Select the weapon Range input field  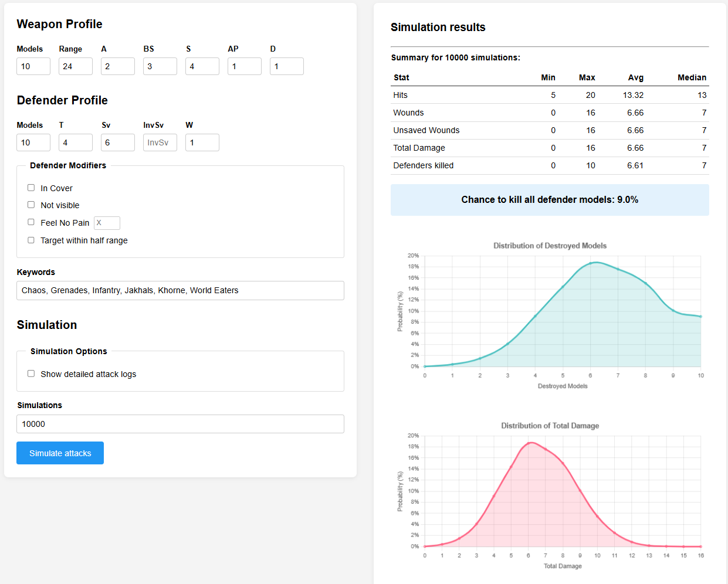coord(76,66)
